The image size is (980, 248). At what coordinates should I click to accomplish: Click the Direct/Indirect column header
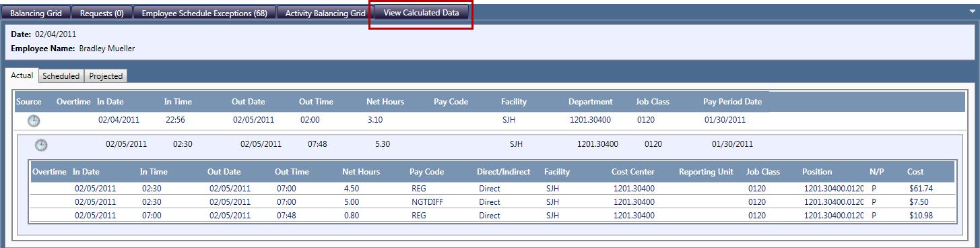coord(504,172)
